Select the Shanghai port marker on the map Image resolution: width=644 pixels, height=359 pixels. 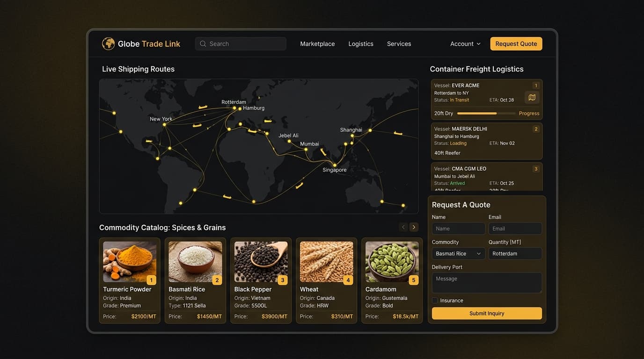tap(352, 136)
